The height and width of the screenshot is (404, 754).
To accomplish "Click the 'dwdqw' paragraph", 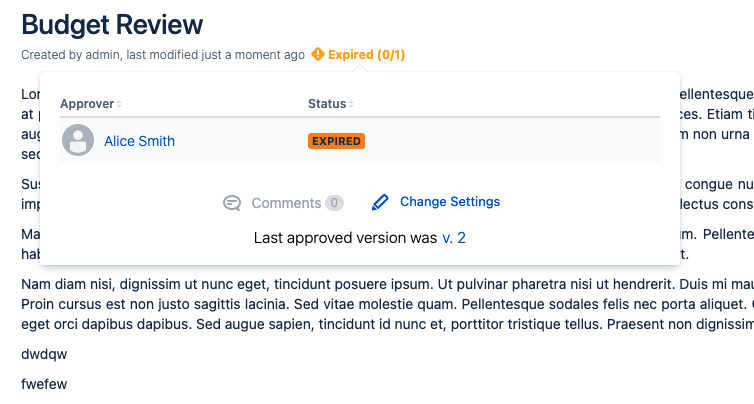I will 44,354.
